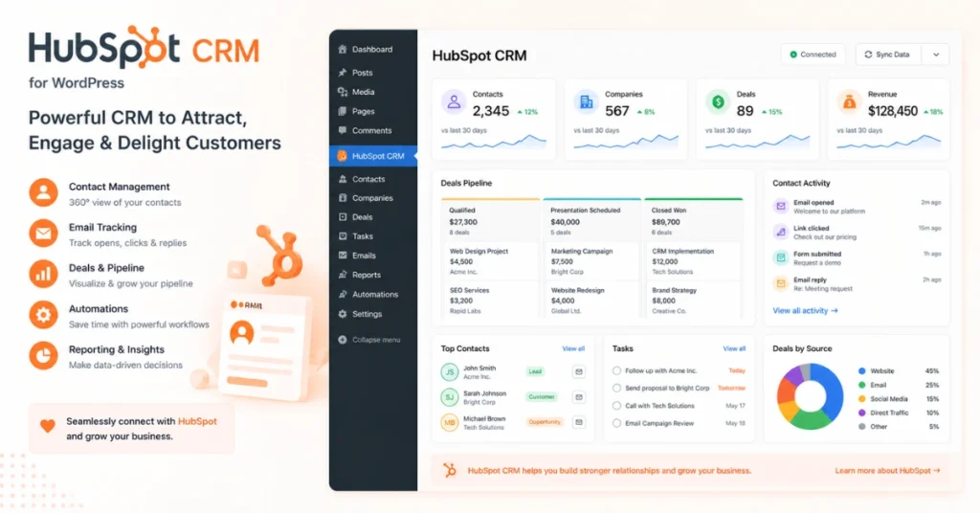The width and height of the screenshot is (980, 513).
Task: Check Call with Tech Solutions task
Action: pos(617,406)
